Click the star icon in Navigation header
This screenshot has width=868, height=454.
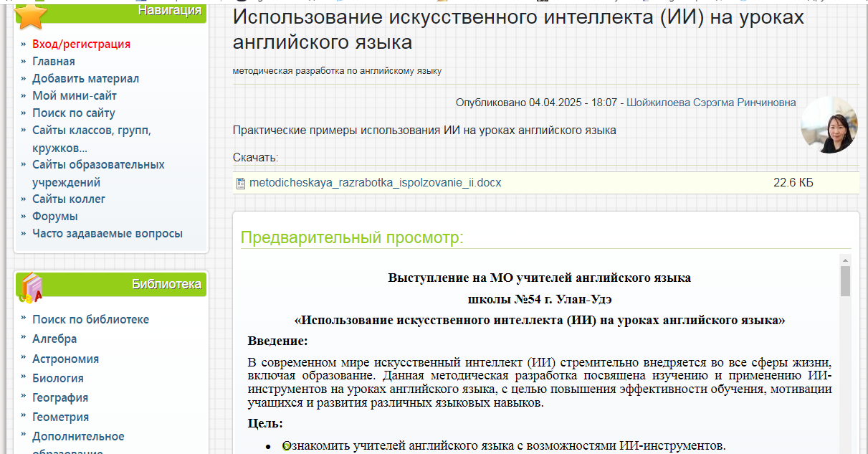[x=31, y=14]
